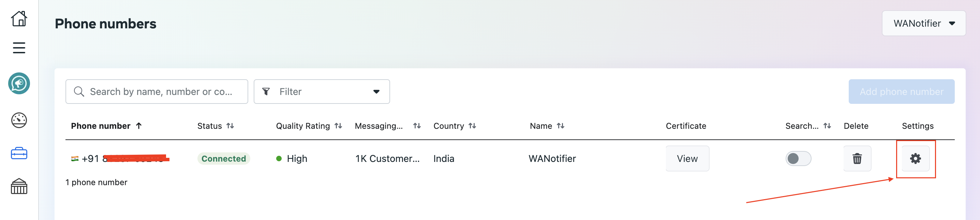Expand the Filter dropdown
This screenshot has height=220, width=980.
(x=322, y=92)
